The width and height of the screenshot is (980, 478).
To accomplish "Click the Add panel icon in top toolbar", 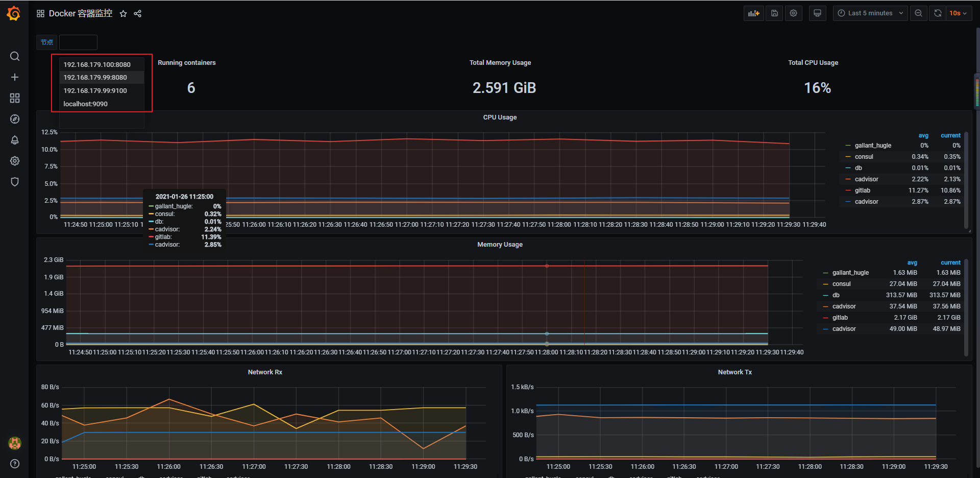I will coord(753,13).
